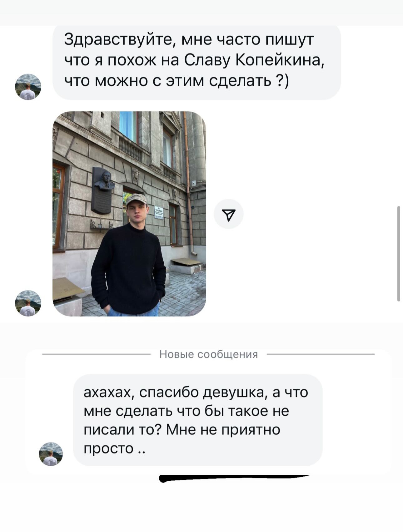
Task: Open the photo of man in black sweater
Action: (x=129, y=214)
